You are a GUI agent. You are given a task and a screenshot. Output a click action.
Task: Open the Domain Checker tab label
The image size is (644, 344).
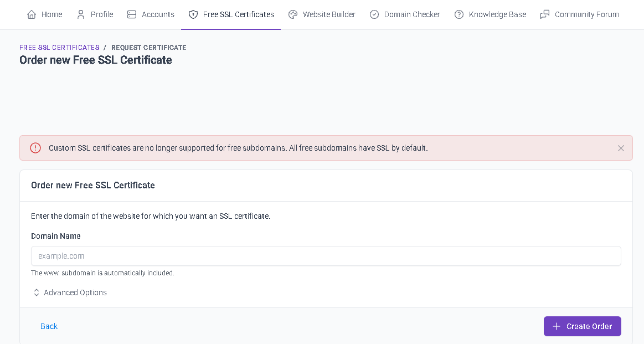pyautogui.click(x=412, y=15)
